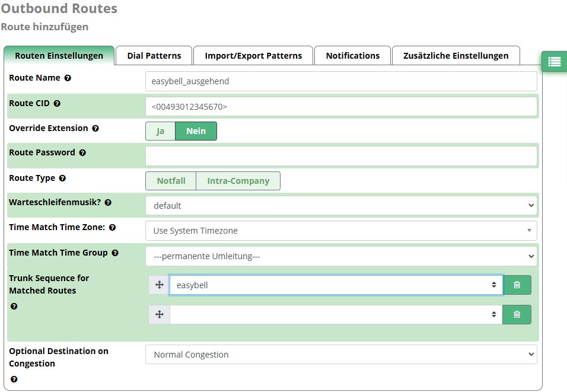Delete the easybell trunk entry
This screenshot has width=567, height=392.
pos(517,285)
